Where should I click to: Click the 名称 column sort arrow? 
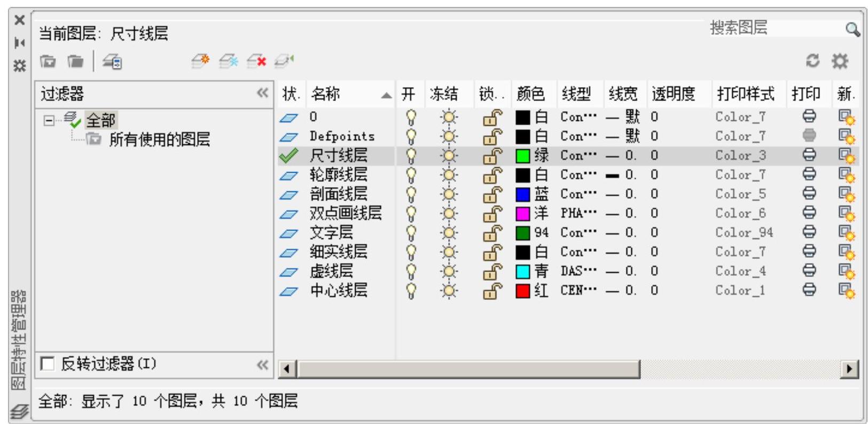pos(386,96)
